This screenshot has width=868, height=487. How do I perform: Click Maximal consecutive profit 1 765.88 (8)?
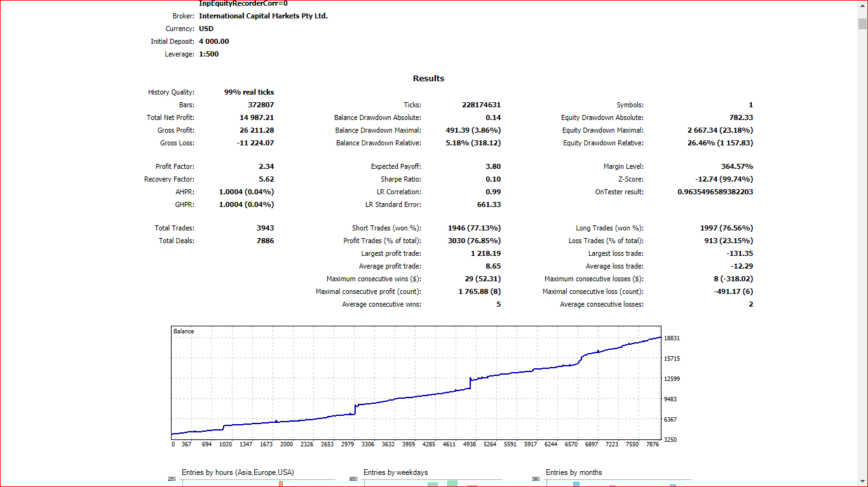(x=479, y=291)
